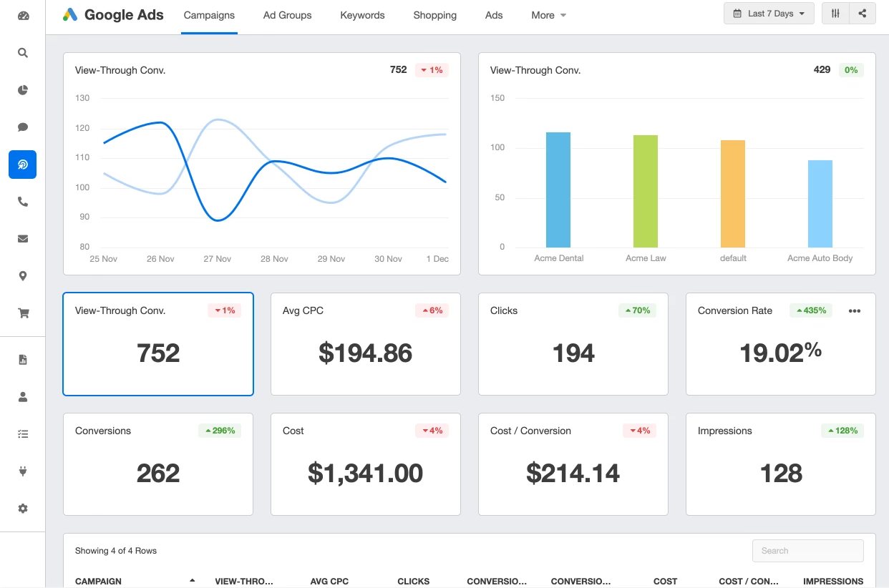Image resolution: width=889 pixels, height=588 pixels.
Task: Expand the More navigation dropdown
Action: click(548, 15)
